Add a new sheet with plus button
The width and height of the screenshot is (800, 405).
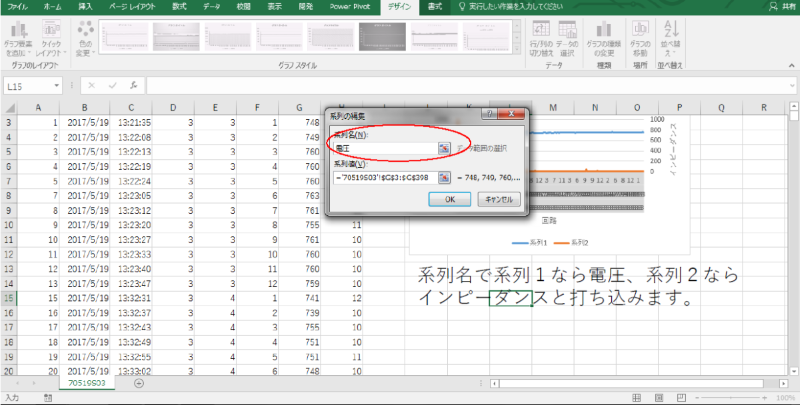coord(138,383)
